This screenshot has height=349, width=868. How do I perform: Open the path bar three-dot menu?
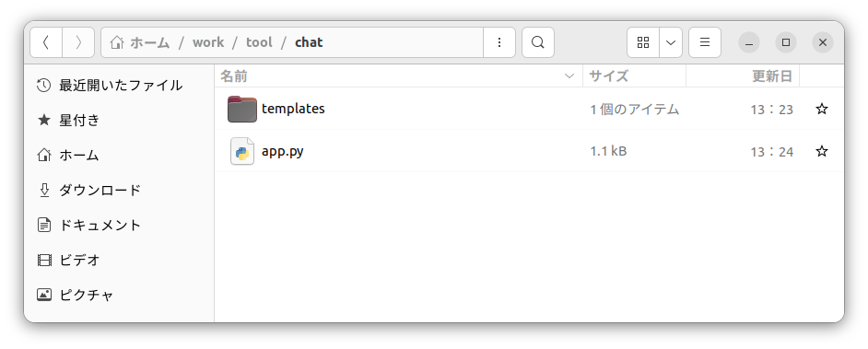(x=499, y=42)
